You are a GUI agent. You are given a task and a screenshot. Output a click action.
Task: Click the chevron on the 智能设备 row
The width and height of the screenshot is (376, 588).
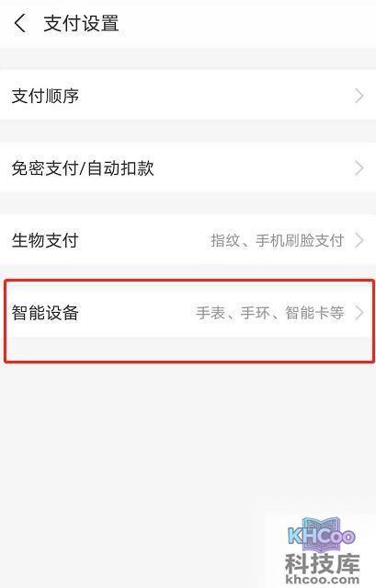(359, 312)
